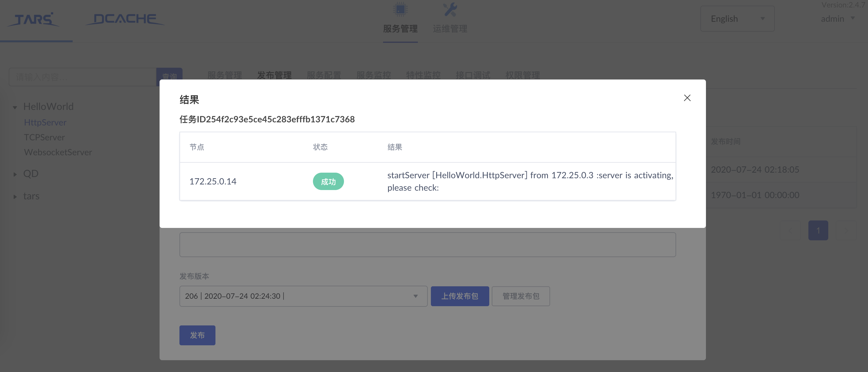
Task: Close the 结果 result dialog
Action: (x=687, y=98)
